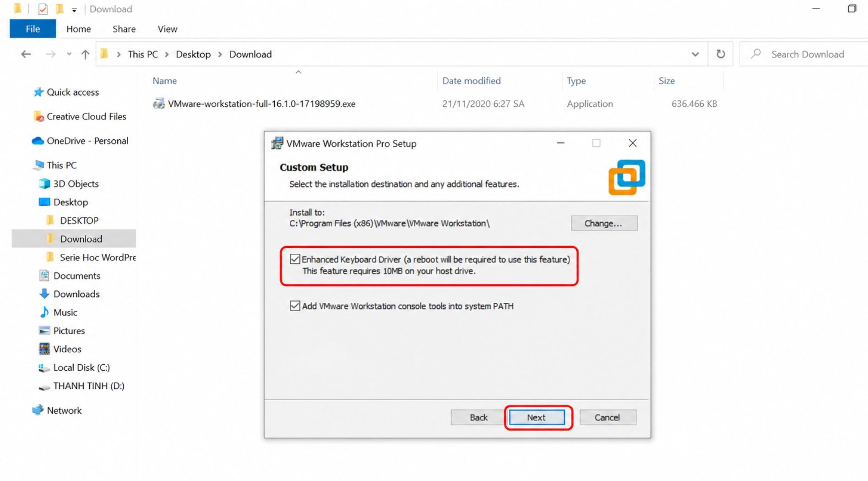
Task: Close the VMware Workstation Pro Setup dialog
Action: point(632,143)
